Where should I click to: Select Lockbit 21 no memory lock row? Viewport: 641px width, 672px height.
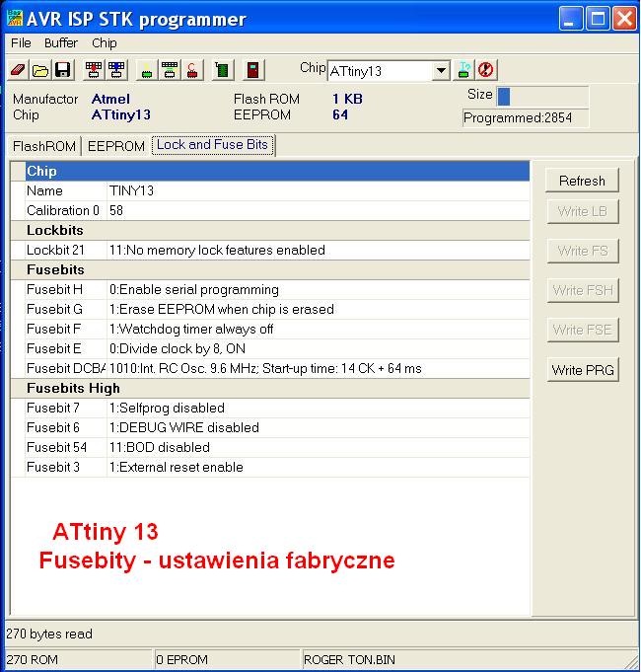(x=270, y=250)
